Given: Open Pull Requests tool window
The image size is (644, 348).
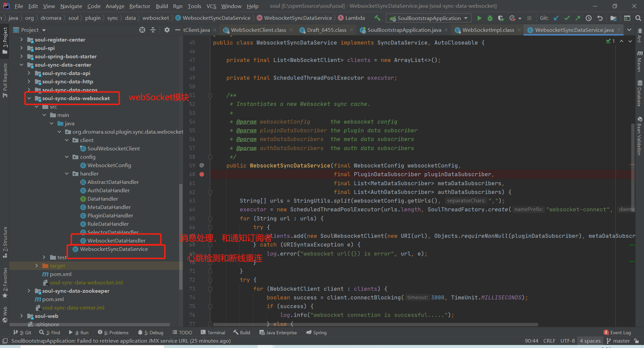Looking at the screenshot, I should [5, 80].
